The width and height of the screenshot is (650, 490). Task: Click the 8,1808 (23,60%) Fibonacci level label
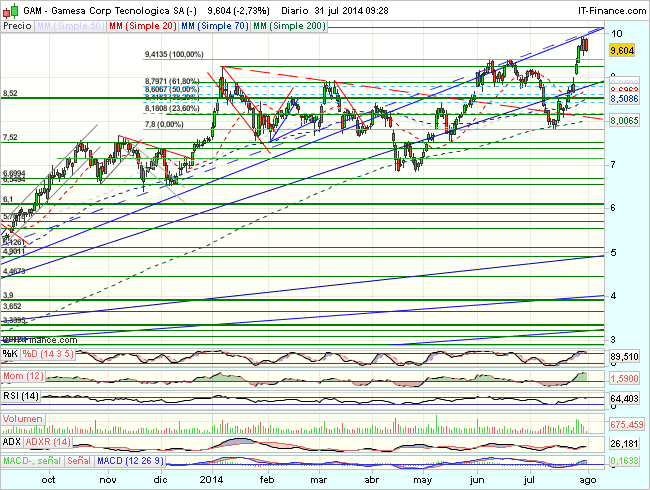click(172, 109)
